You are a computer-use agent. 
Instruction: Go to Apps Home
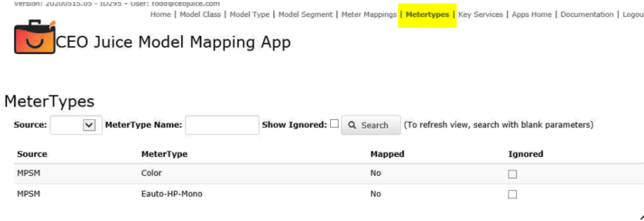[x=532, y=14]
